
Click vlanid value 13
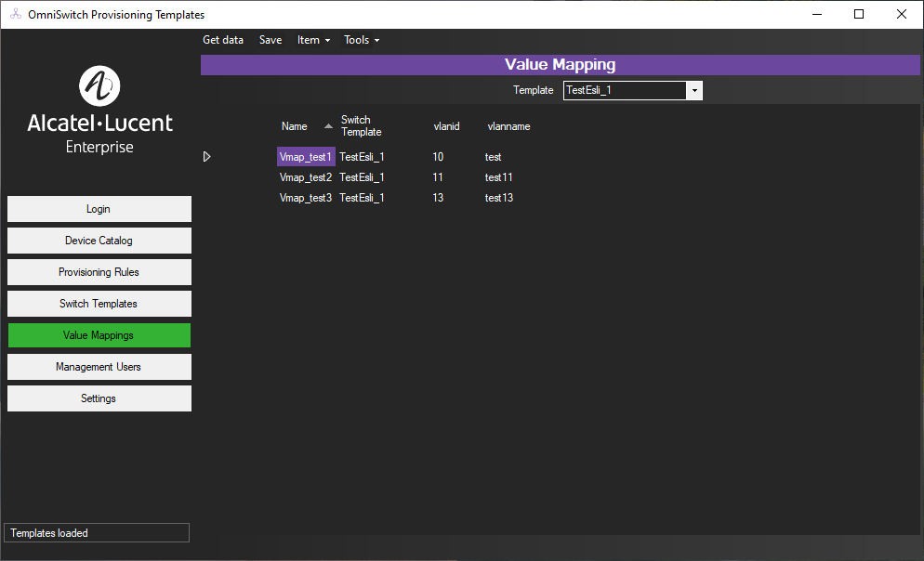pyautogui.click(x=438, y=198)
